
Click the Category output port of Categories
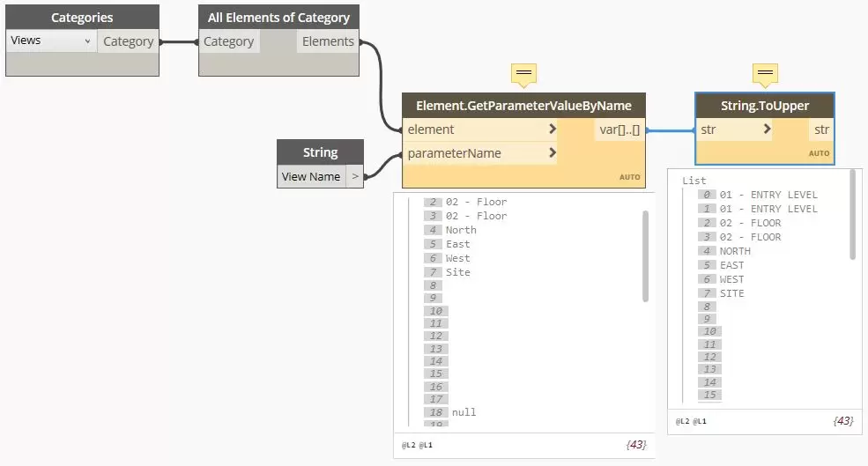128,41
